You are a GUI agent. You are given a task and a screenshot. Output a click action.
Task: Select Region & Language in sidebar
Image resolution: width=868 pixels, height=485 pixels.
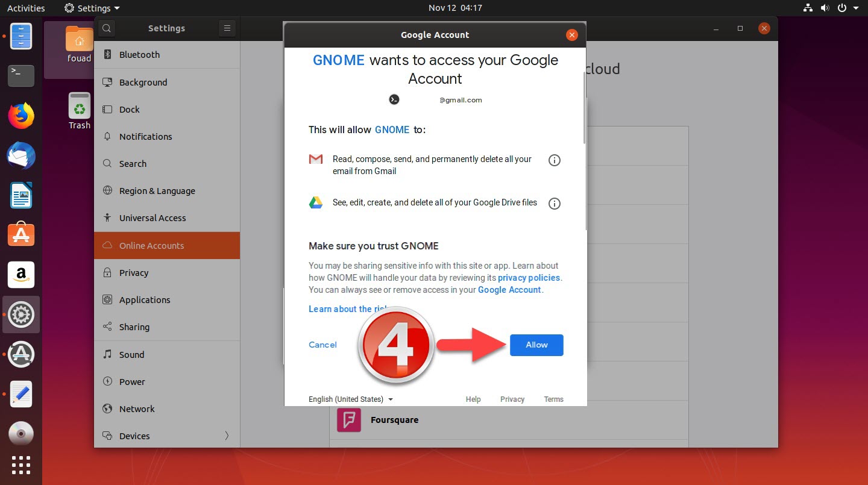(167, 190)
